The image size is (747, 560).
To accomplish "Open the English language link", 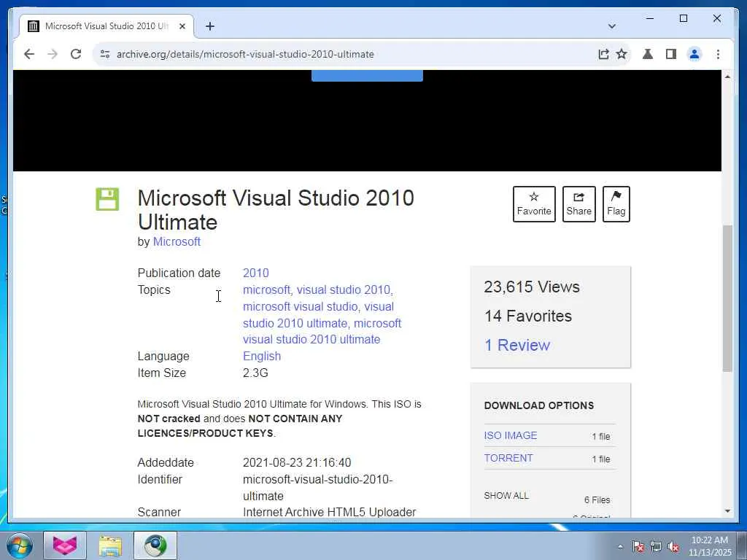I will pos(262,356).
